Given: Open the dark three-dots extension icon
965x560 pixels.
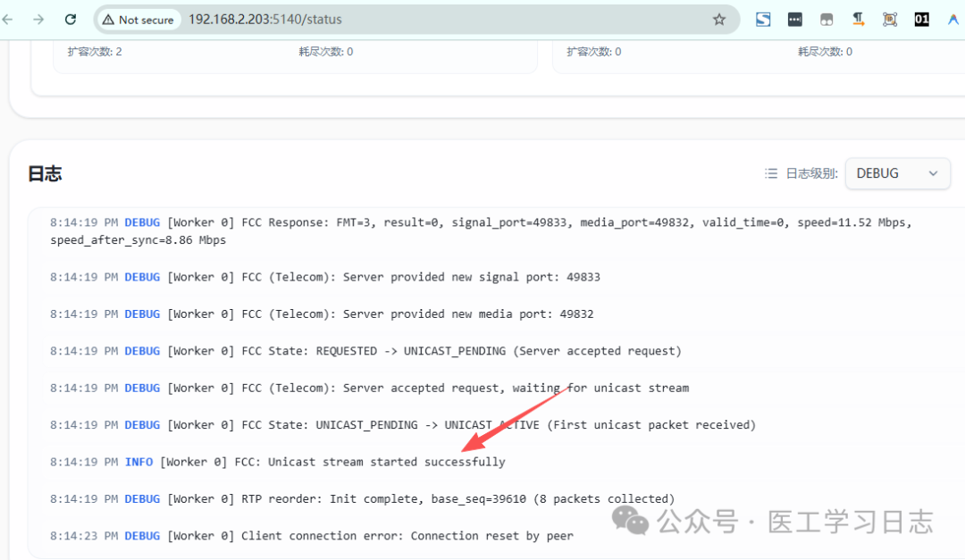Looking at the screenshot, I should (x=794, y=19).
